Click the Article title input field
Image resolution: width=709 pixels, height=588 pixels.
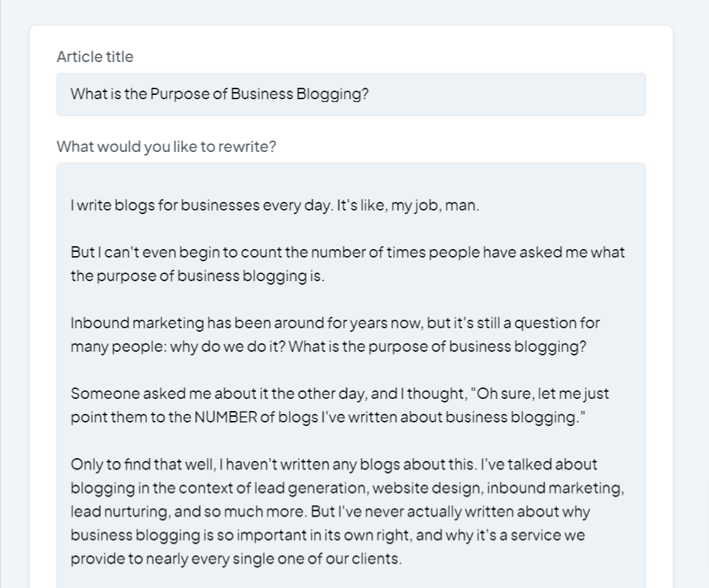tap(351, 94)
